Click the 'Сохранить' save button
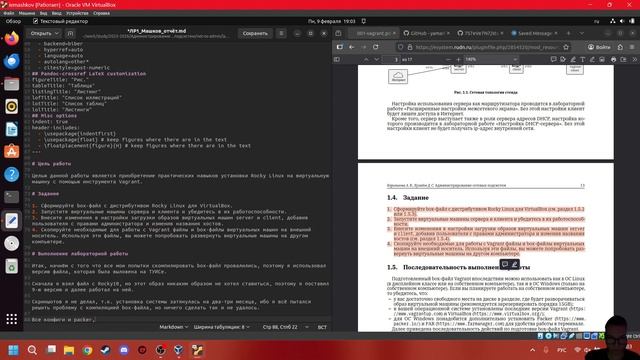Viewport: 640px width, 360px height. pos(255,33)
